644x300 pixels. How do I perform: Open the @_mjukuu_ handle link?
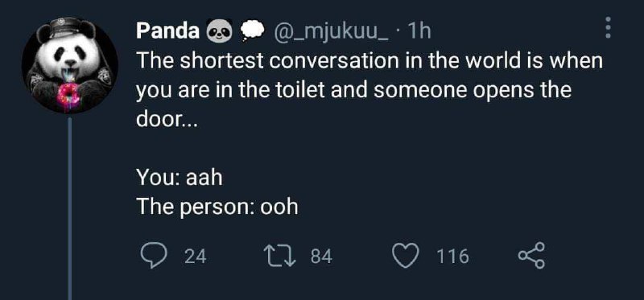[x=330, y=31]
